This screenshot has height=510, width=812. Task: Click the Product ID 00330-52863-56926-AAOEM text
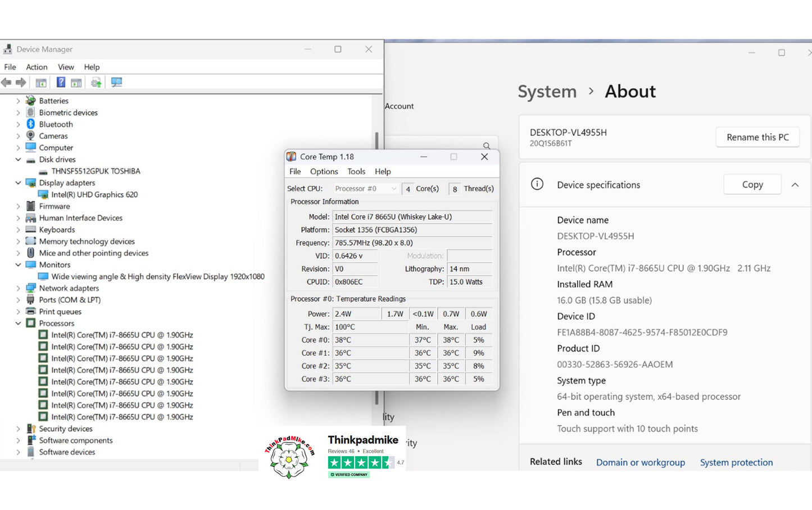pyautogui.click(x=615, y=365)
